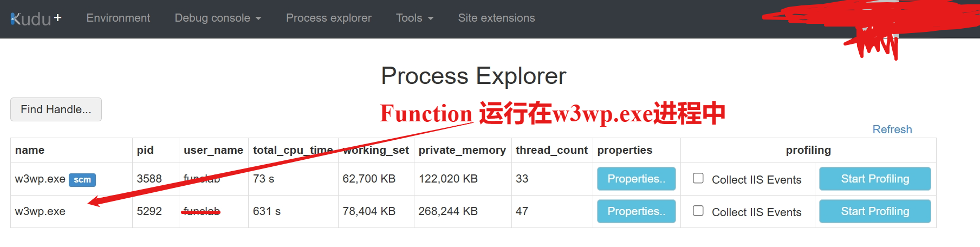Refresh the process list

pos(892,129)
